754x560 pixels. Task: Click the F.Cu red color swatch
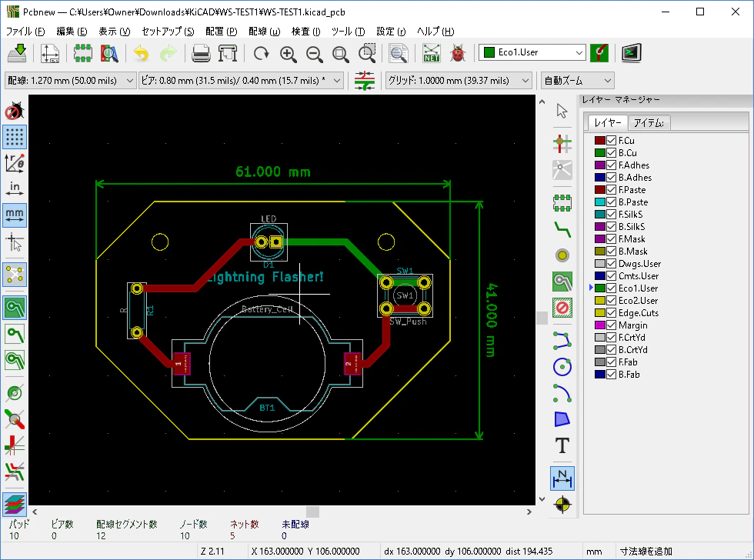[599, 140]
